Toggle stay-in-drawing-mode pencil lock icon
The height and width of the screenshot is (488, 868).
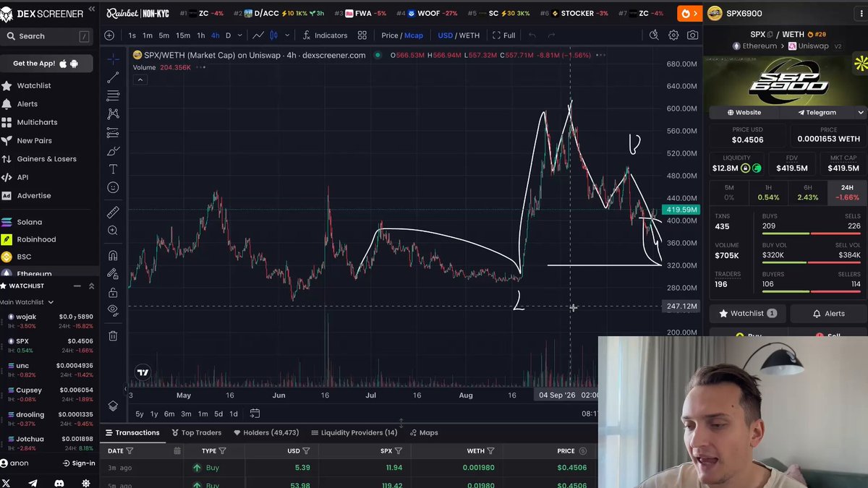coord(113,274)
